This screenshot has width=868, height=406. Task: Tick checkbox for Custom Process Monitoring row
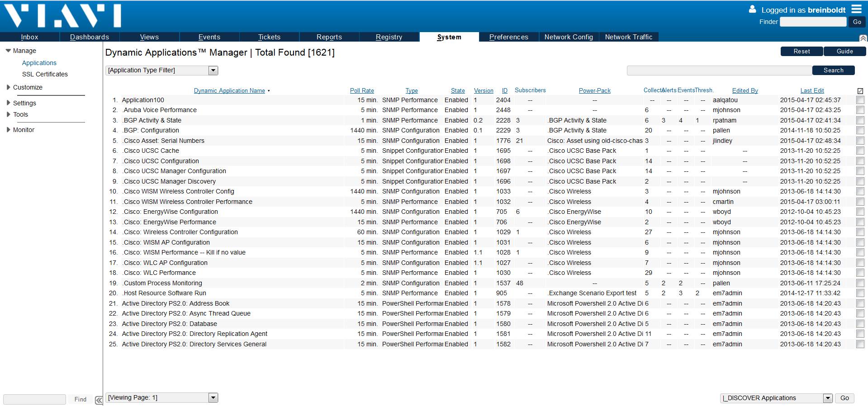[x=860, y=283]
